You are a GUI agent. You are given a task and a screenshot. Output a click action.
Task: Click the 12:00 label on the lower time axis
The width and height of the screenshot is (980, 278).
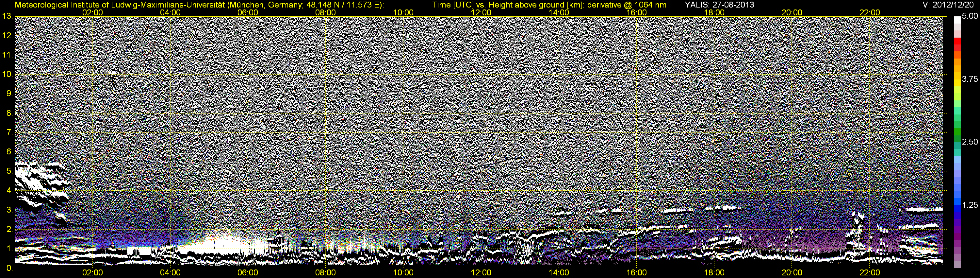coord(481,273)
